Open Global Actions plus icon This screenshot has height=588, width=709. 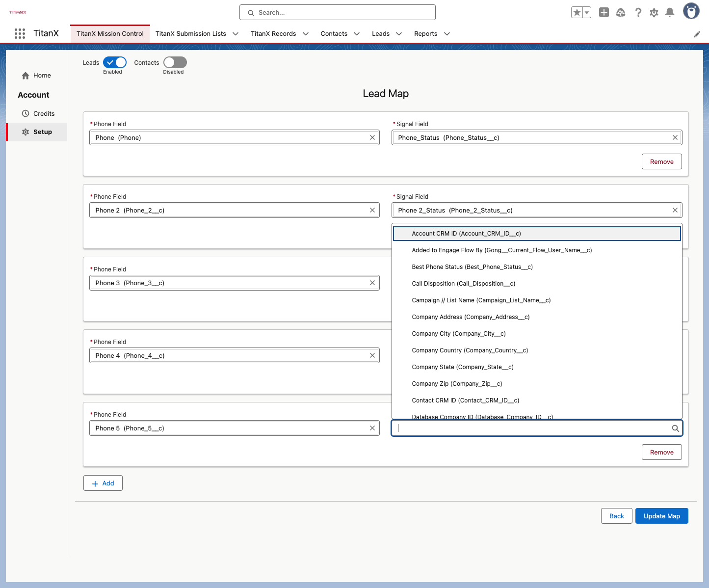pos(604,13)
